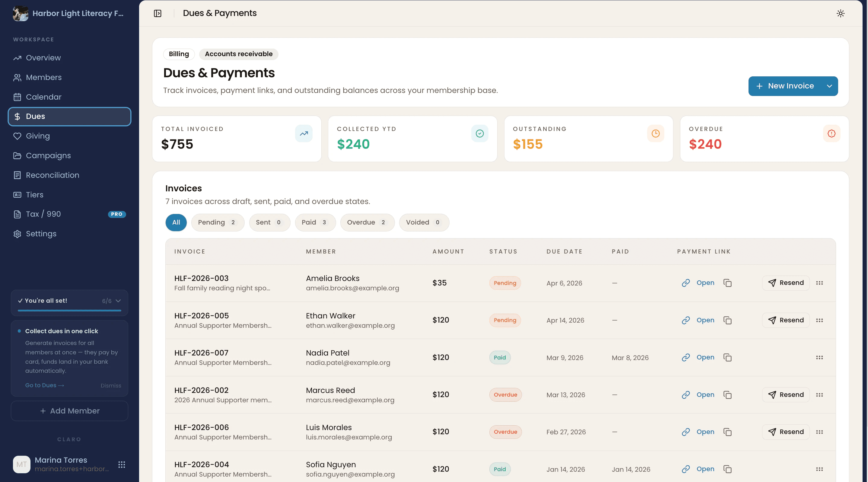Open more actions for Amelia Brooks invoice
Image resolution: width=868 pixels, height=482 pixels.
pyautogui.click(x=819, y=283)
